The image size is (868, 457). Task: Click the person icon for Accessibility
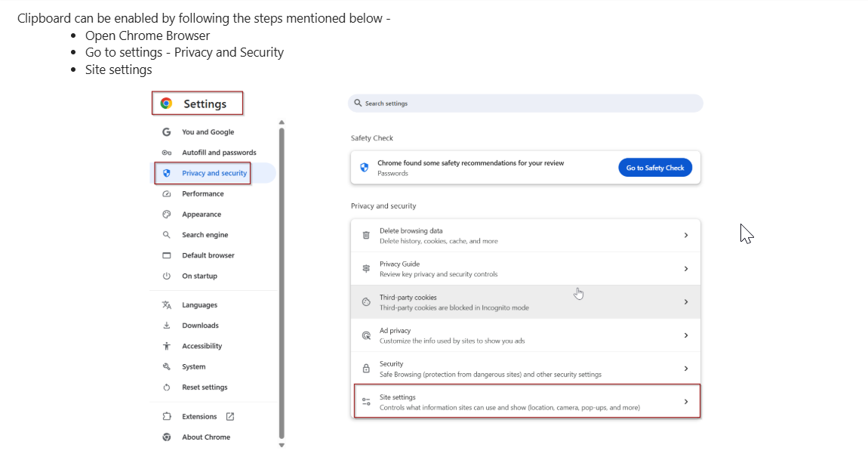coord(166,346)
